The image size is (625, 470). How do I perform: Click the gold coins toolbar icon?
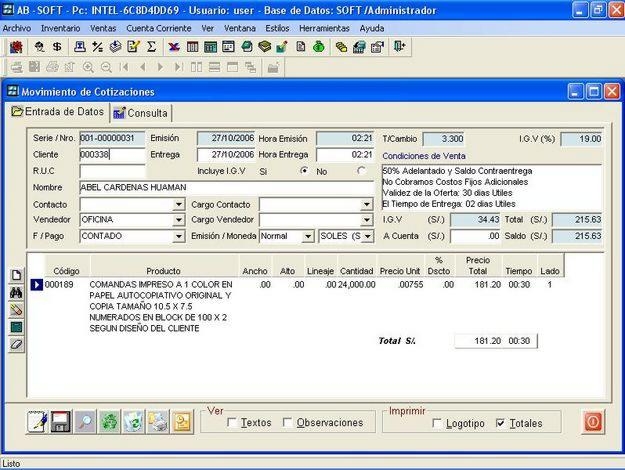341,47
